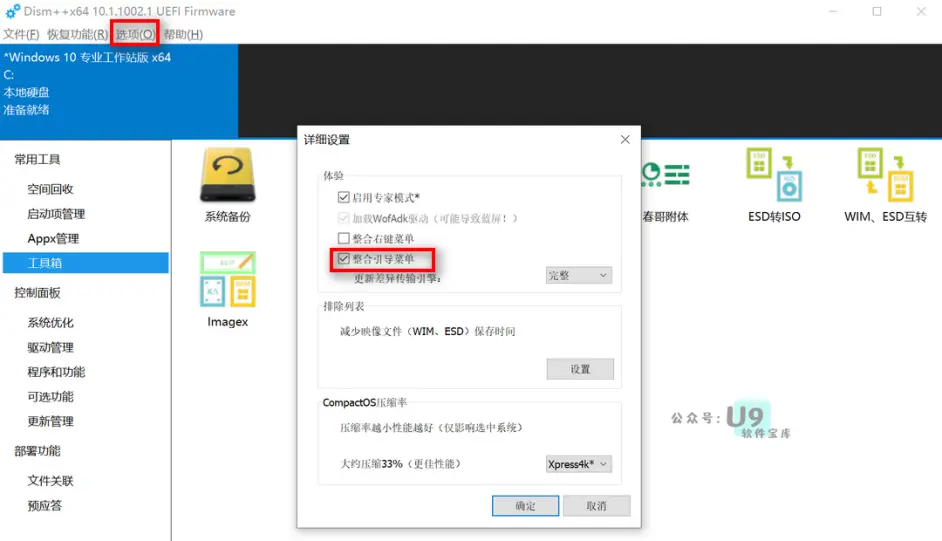Screen dimensions: 942x541
Task: Cancel the dialog with 取消 button
Action: [596, 506]
